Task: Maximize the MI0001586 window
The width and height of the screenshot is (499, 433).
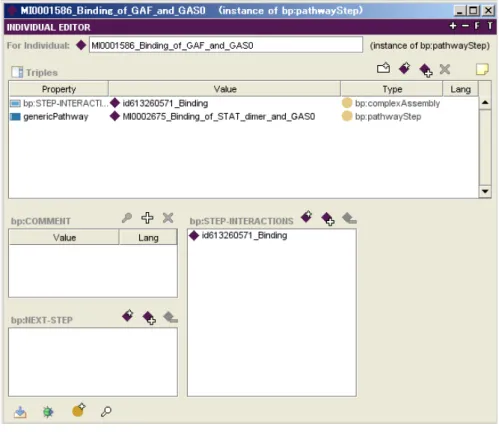Action: 474,11
